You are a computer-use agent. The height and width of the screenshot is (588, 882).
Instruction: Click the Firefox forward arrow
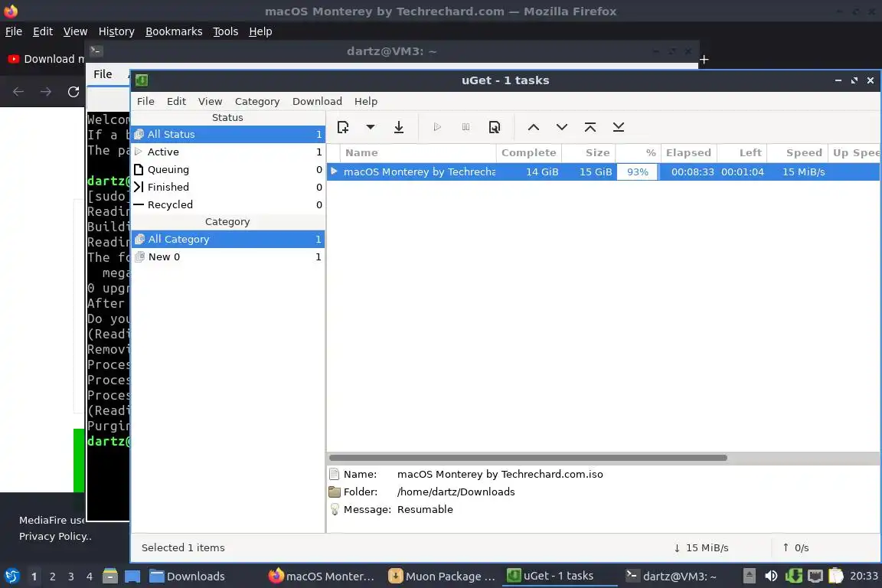[46, 92]
